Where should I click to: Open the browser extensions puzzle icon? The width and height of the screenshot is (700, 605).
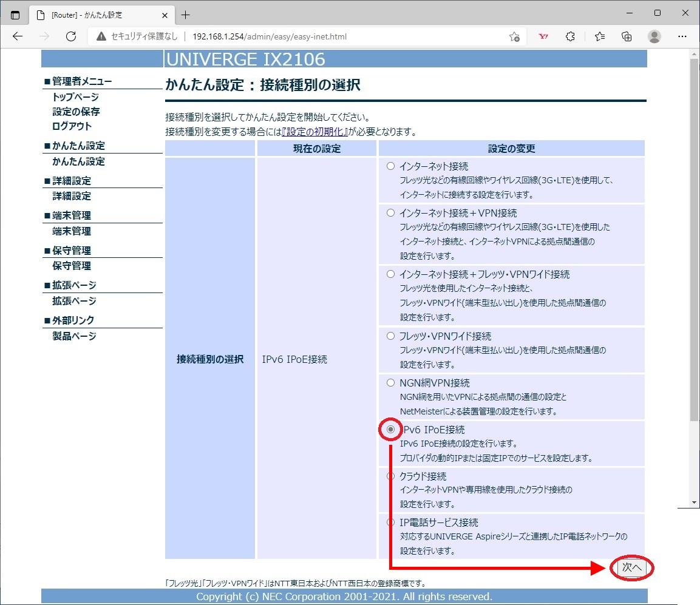pos(570,36)
